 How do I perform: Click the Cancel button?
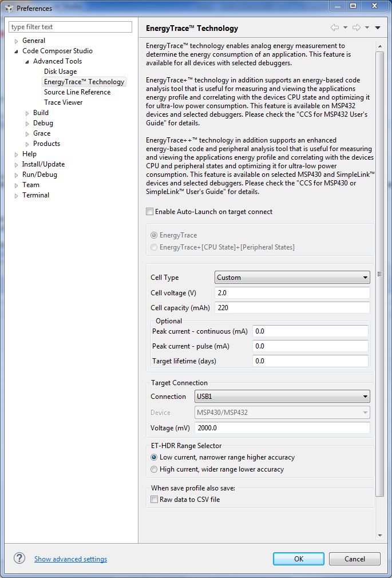354,559
